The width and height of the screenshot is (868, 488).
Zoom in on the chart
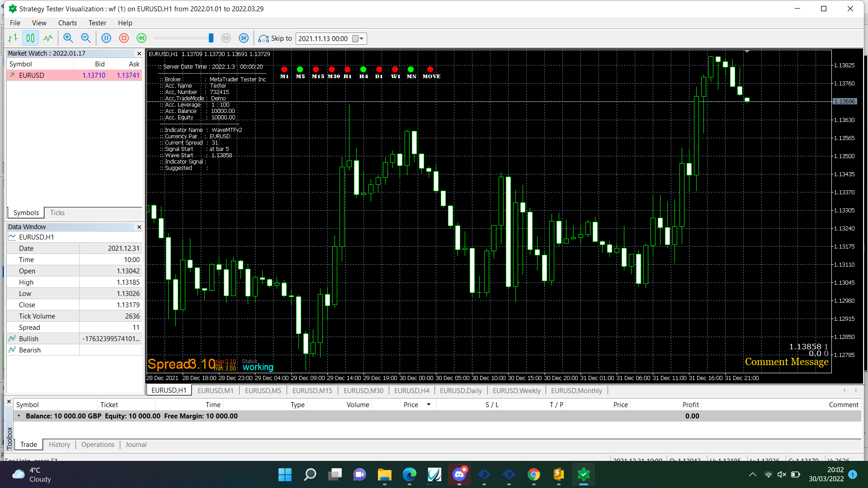68,38
